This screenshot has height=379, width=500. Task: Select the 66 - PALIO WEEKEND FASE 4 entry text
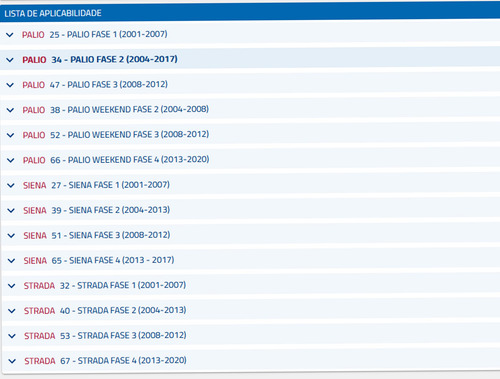point(130,160)
